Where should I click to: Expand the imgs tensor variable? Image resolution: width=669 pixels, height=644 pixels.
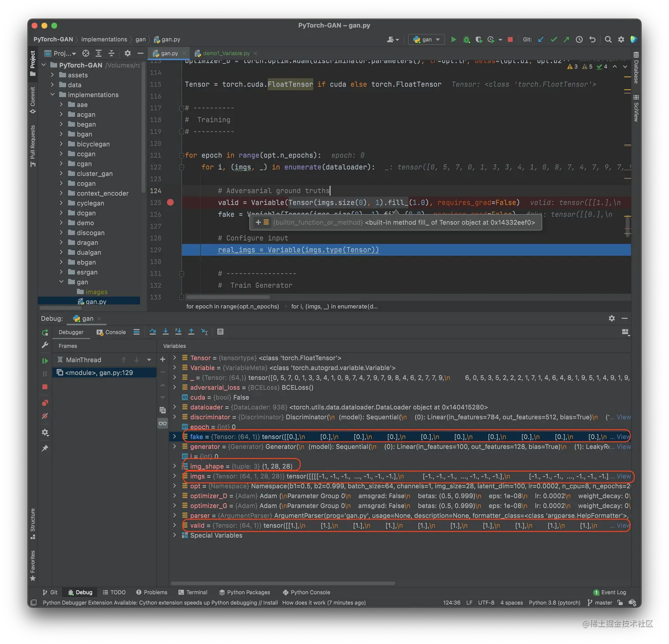pyautogui.click(x=175, y=476)
